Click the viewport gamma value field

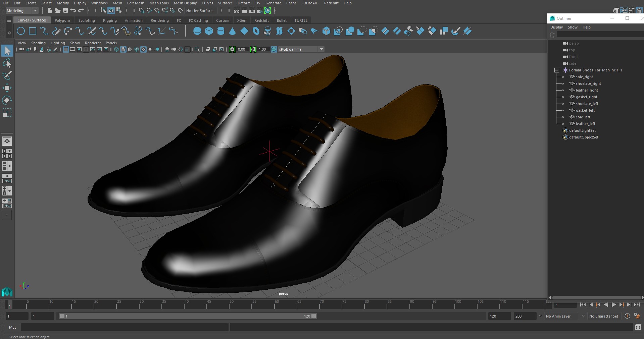262,49
